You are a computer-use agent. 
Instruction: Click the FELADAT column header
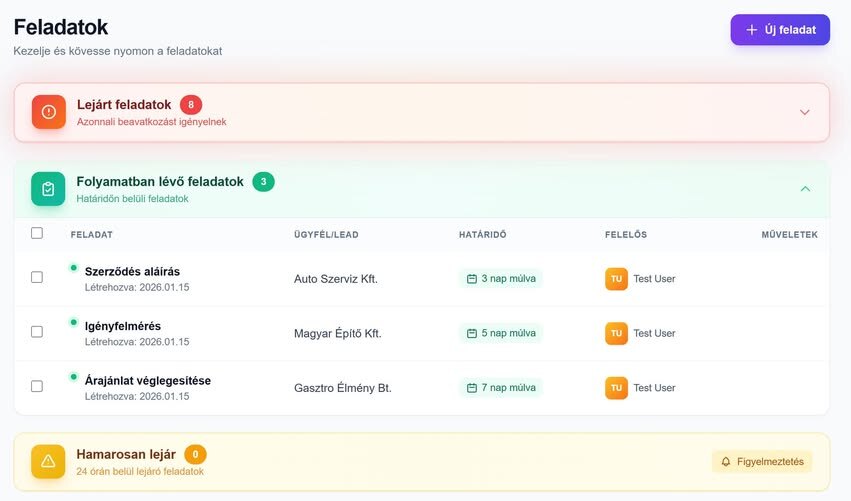click(x=92, y=234)
